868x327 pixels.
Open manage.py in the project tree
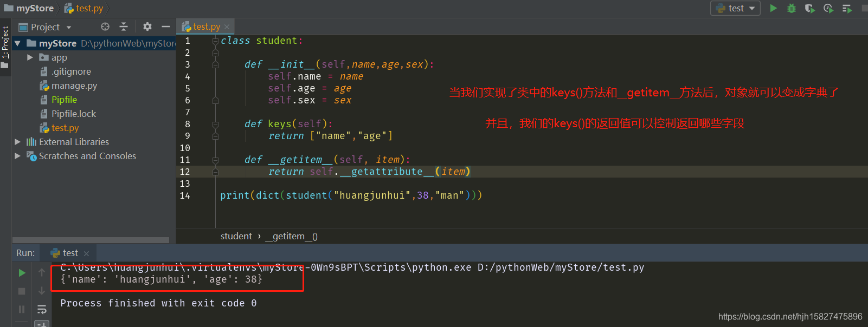[x=74, y=86]
